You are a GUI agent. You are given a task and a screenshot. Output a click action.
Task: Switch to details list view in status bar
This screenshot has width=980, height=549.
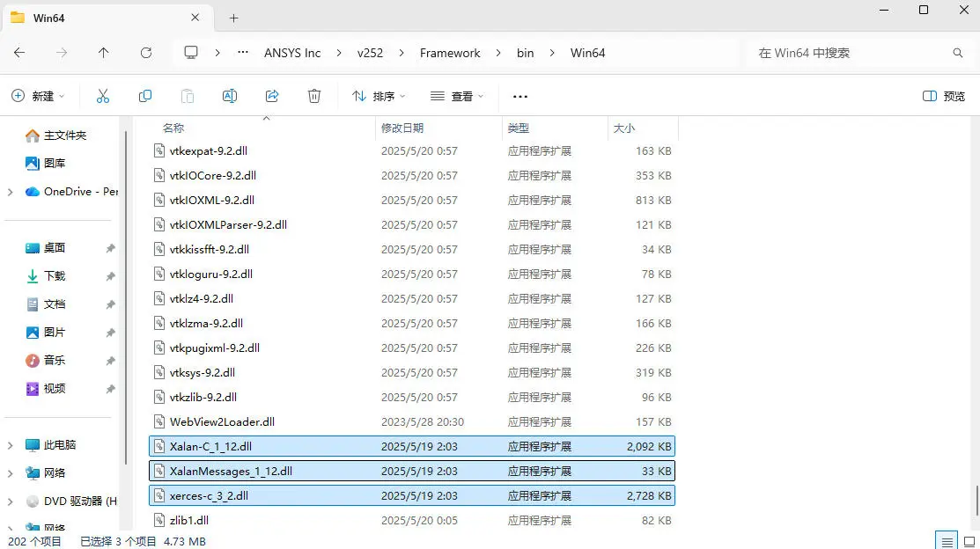pos(947,541)
